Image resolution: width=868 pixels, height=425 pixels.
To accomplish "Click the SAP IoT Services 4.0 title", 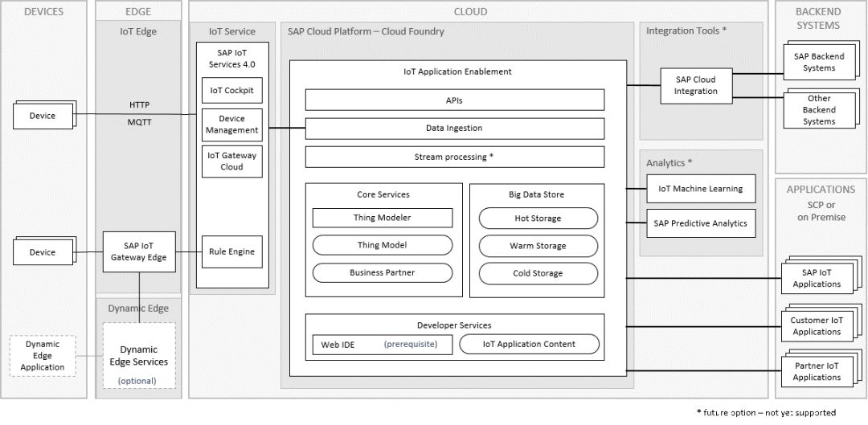I will (232, 59).
